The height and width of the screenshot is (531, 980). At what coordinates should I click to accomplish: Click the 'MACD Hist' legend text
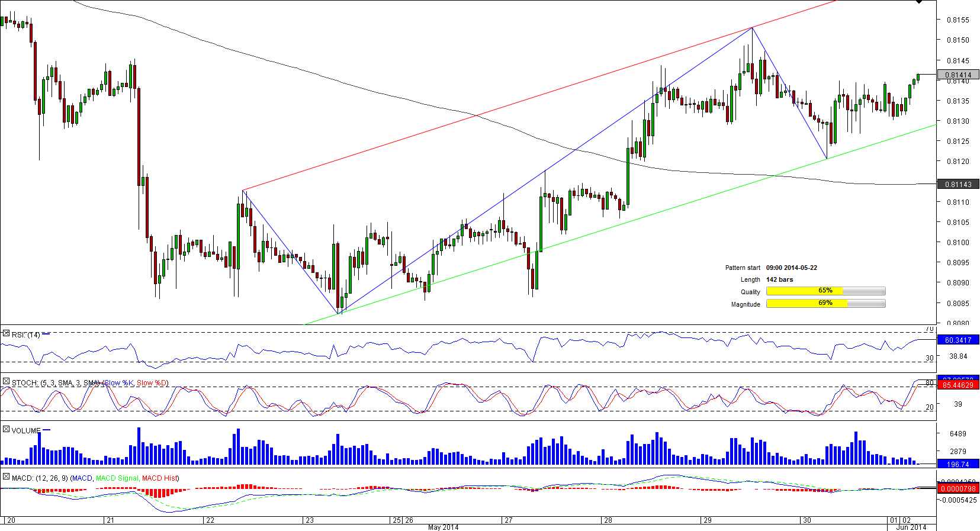tap(159, 478)
